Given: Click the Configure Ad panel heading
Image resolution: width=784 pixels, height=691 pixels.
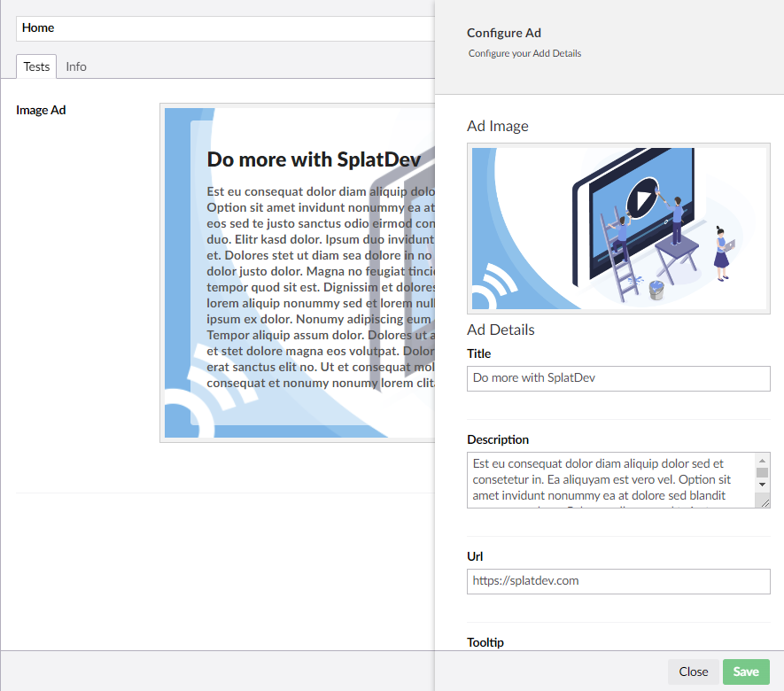Looking at the screenshot, I should tap(503, 33).
